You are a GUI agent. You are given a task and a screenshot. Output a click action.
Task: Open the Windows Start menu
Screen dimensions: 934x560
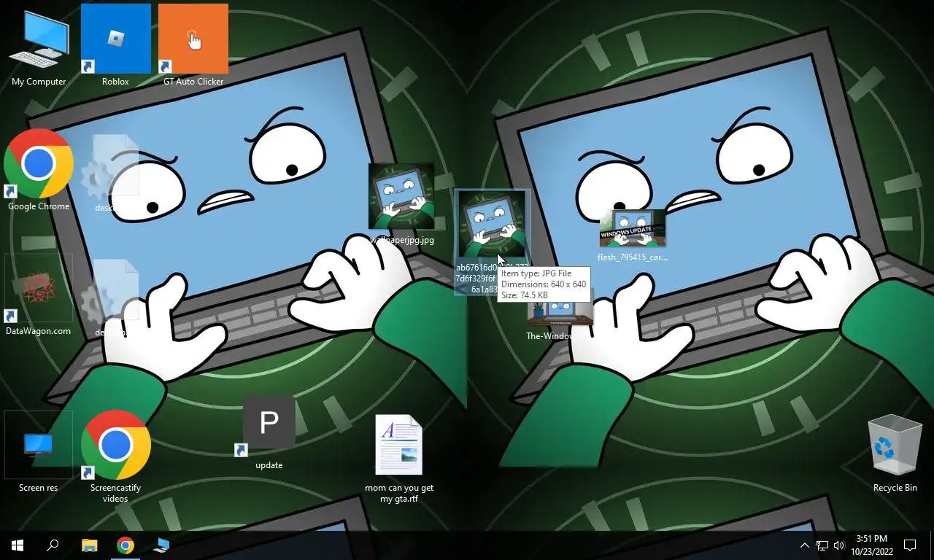pos(18,545)
